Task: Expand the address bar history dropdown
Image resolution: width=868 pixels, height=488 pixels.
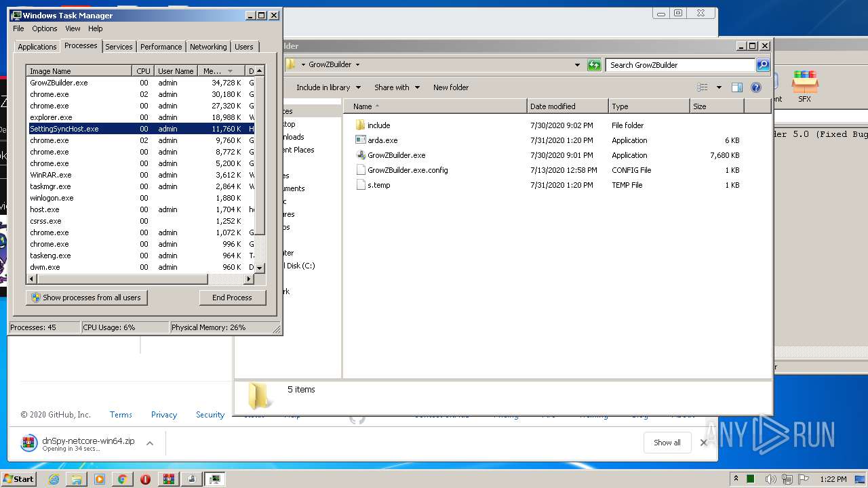Action: click(x=577, y=65)
